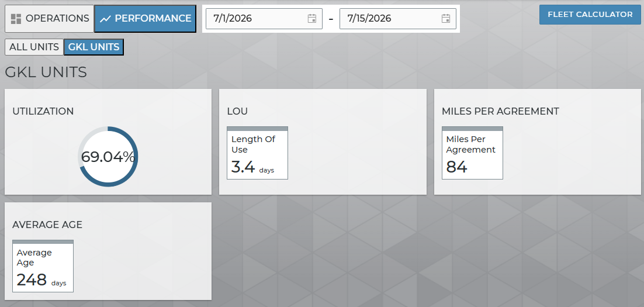The width and height of the screenshot is (644, 307).
Task: Click the GKL Units page title
Action: 46,73
